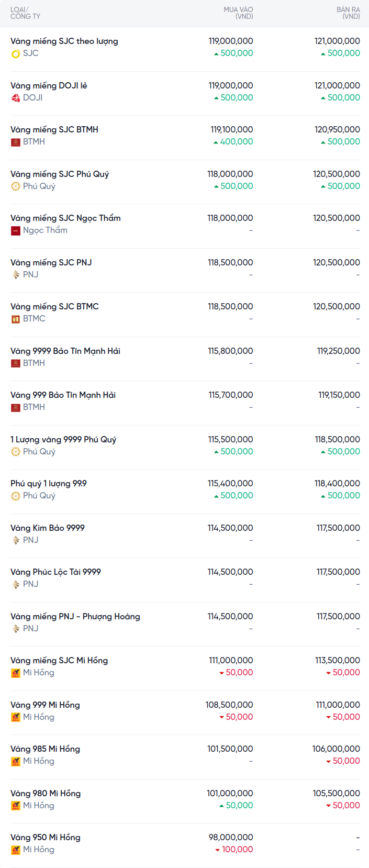Click Vàng 980 Mi Hồng buy price 101,000,000
The image size is (369, 868).
230,793
